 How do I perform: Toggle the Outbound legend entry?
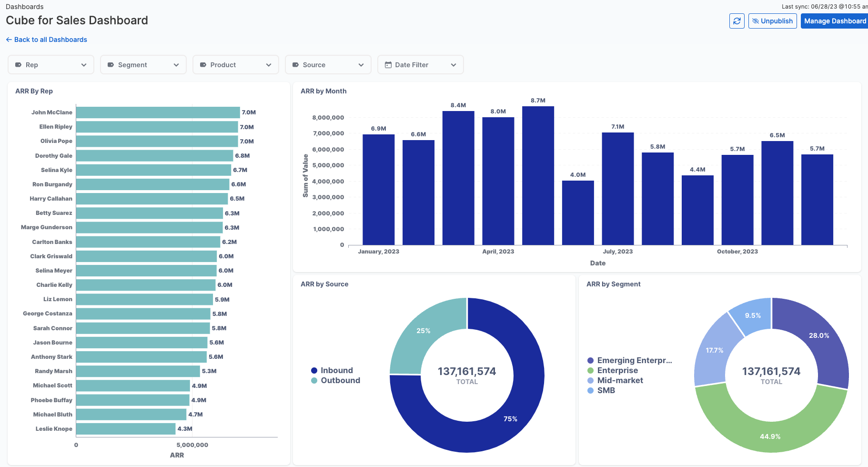coord(335,380)
